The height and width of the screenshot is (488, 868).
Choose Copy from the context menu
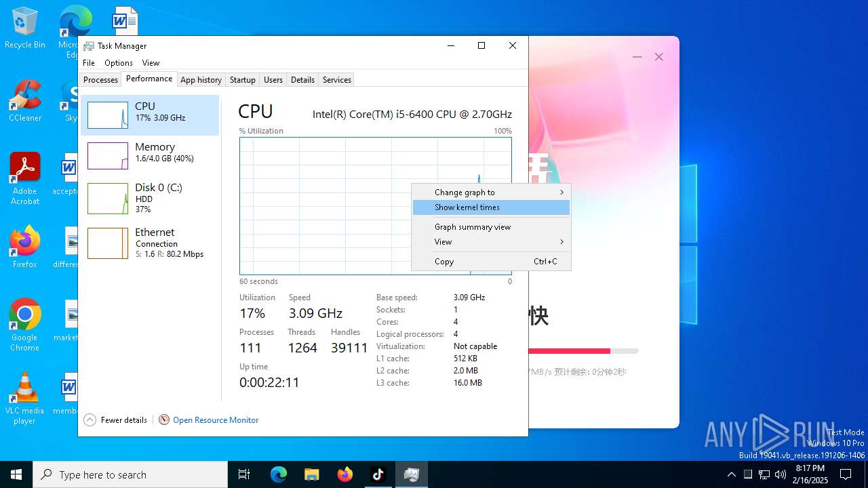[x=491, y=262]
